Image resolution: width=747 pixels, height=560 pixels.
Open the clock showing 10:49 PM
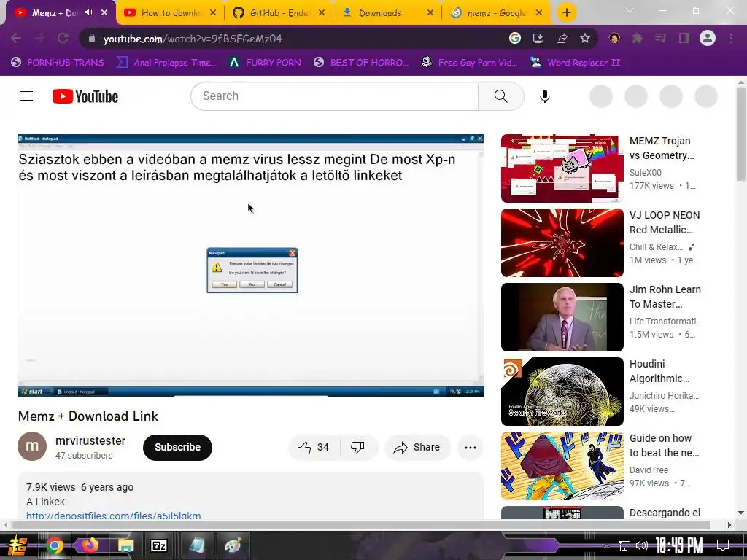click(x=679, y=545)
